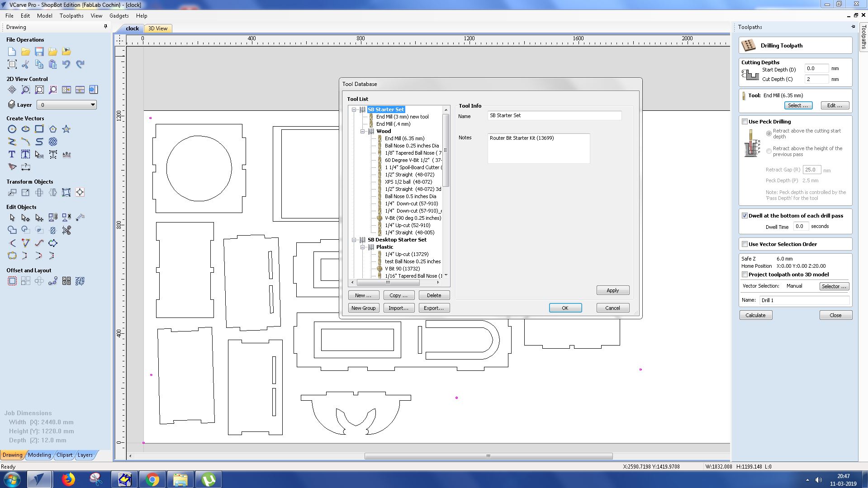Click the Export... button in Tool Database
Image resolution: width=868 pixels, height=488 pixels.
coord(434,308)
